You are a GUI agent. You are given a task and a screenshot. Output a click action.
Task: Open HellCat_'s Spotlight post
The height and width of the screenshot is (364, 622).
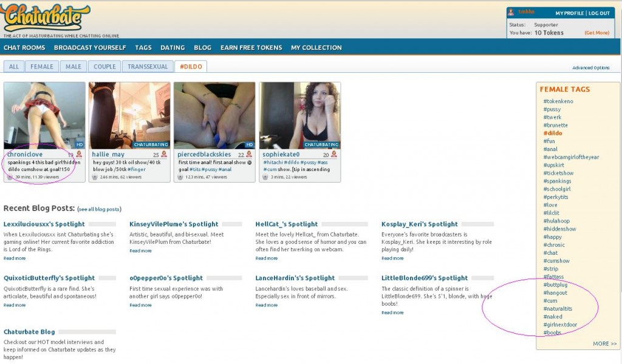287,224
